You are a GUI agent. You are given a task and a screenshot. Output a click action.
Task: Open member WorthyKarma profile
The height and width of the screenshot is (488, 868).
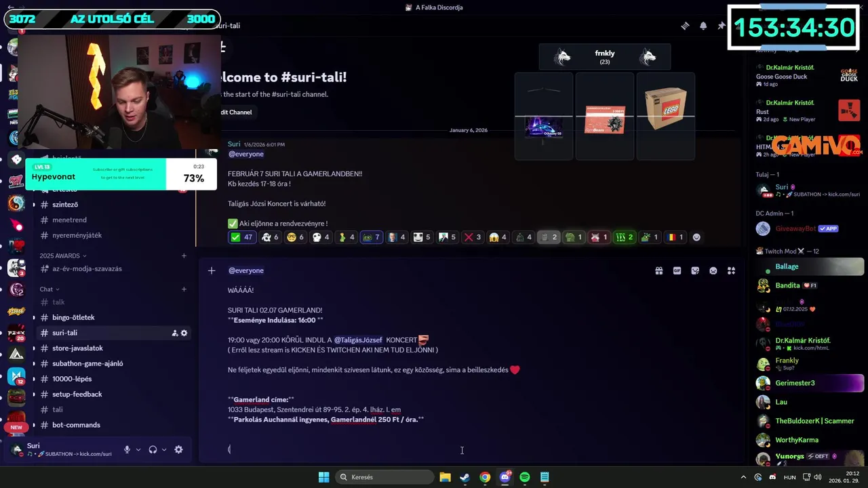pos(810,440)
